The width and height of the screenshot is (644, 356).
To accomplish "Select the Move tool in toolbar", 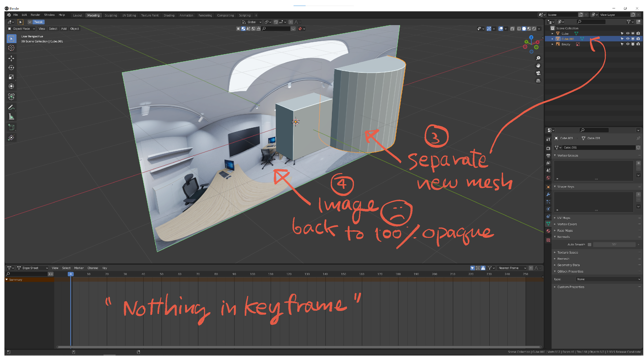I will tap(11, 58).
